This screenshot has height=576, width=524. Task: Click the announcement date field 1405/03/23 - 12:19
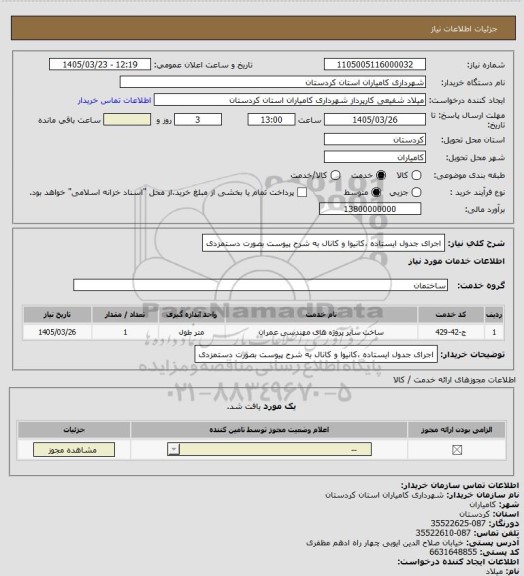(100, 64)
